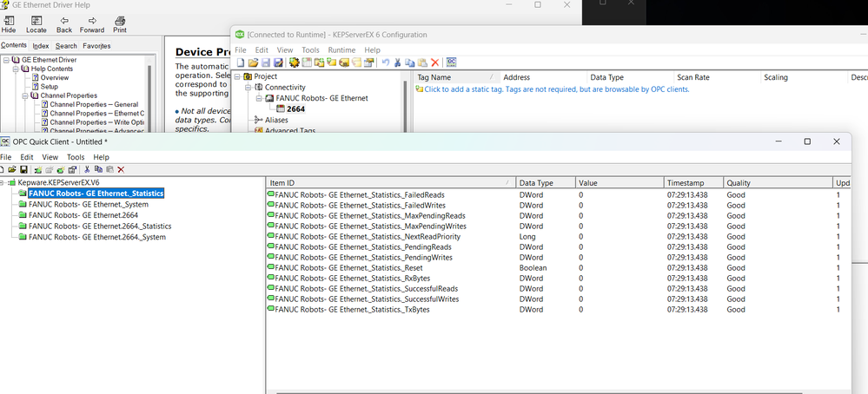This screenshot has height=394, width=868.
Task: Select device 2664 in KEPServerEX tree
Action: pos(295,108)
